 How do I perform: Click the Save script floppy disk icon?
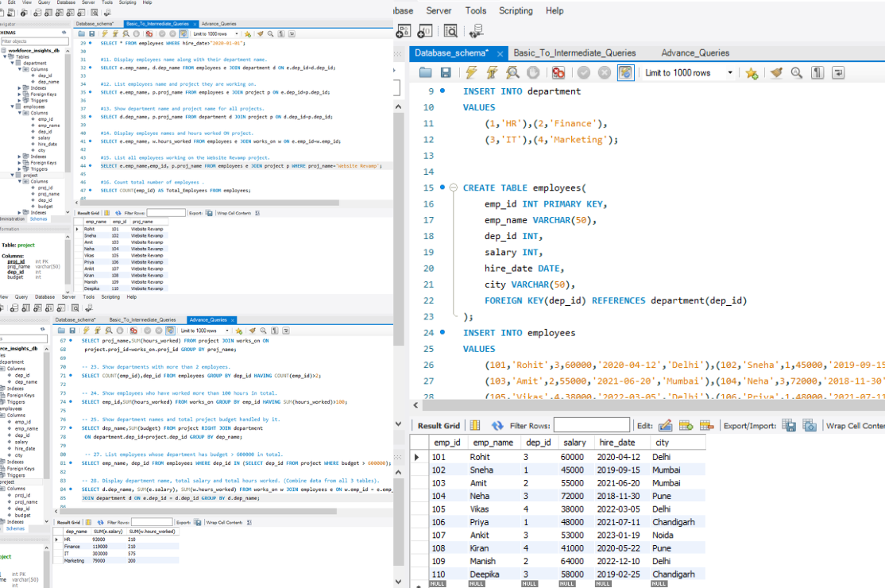tap(446, 72)
